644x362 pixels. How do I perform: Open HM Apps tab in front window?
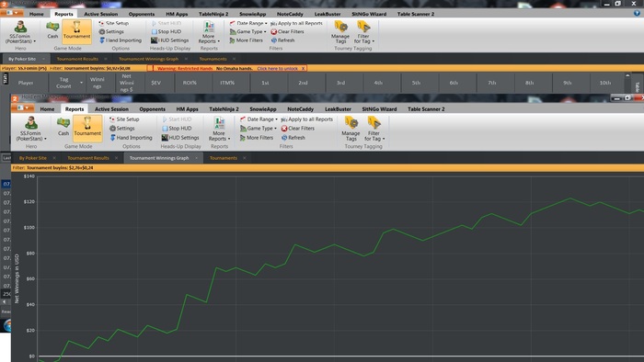[187, 109]
